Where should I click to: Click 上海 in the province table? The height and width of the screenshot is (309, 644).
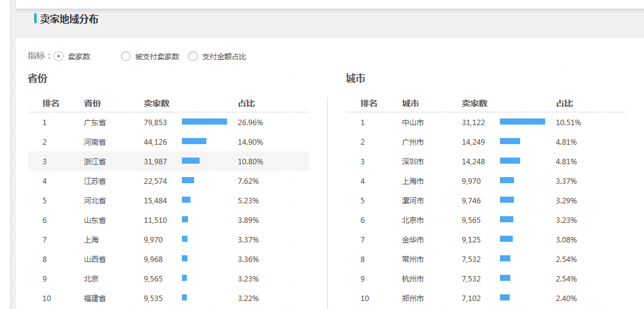[91, 239]
